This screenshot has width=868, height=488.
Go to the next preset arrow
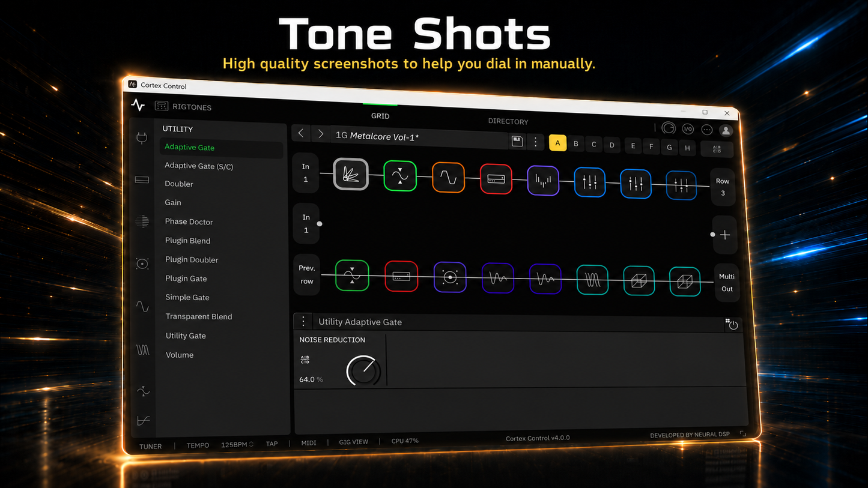click(321, 134)
